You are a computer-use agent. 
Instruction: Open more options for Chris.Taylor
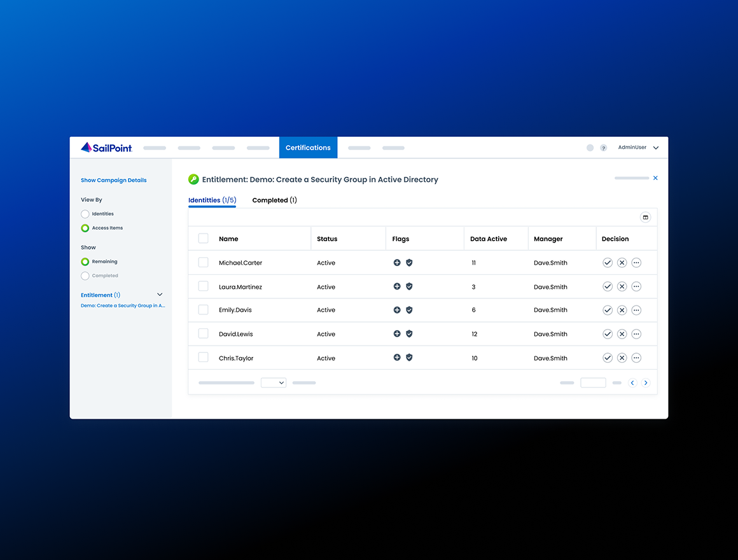click(x=636, y=358)
